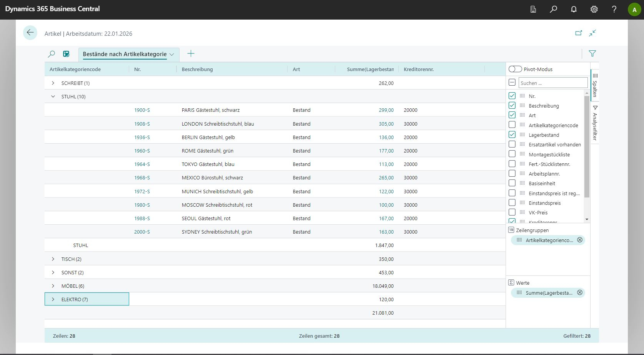The width and height of the screenshot is (644, 355).
Task: Open the settings gear
Action: 594,10
